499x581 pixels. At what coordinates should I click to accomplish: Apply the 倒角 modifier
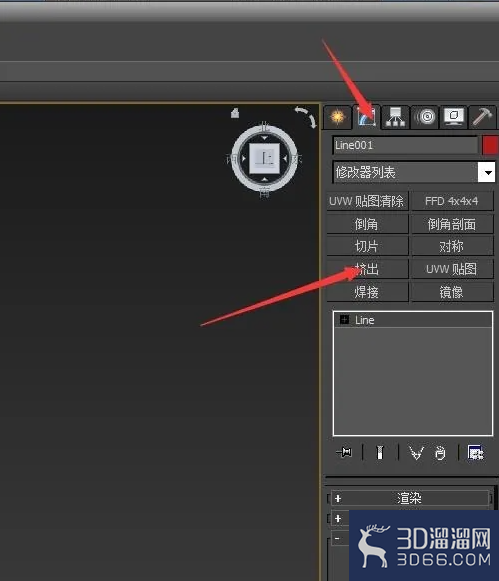[367, 224]
